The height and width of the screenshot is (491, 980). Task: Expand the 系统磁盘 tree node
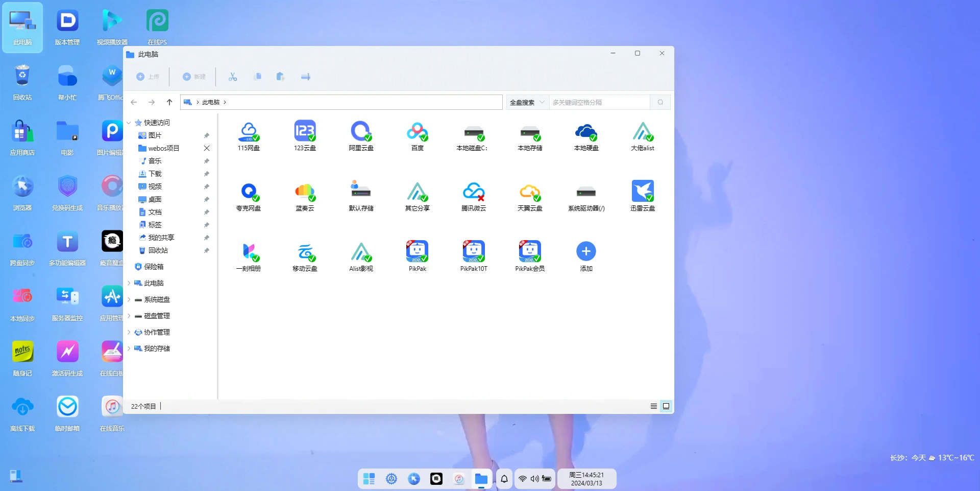pos(129,299)
